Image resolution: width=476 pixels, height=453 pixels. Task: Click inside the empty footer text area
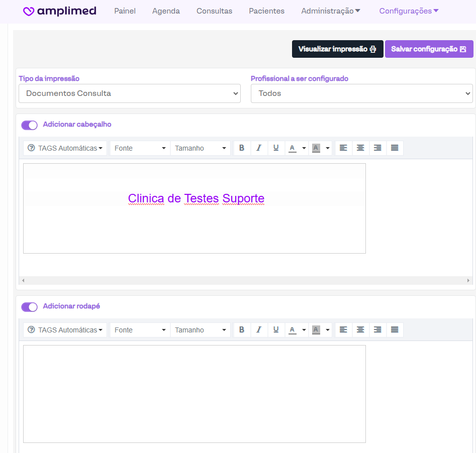(x=194, y=394)
